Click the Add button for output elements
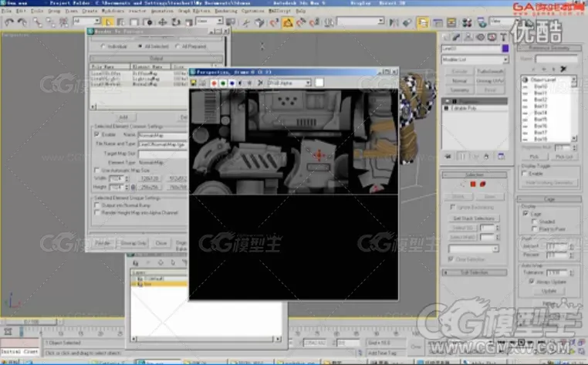The width and height of the screenshot is (588, 365). (x=123, y=117)
